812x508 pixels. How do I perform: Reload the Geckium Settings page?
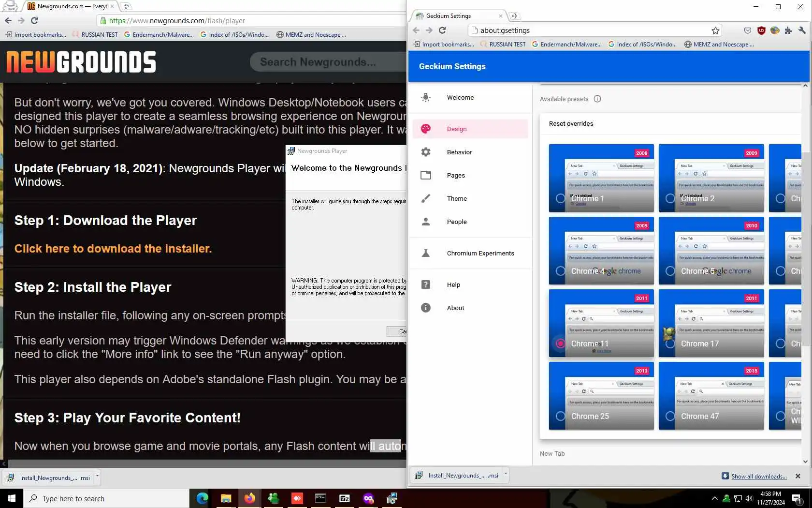[x=442, y=30]
